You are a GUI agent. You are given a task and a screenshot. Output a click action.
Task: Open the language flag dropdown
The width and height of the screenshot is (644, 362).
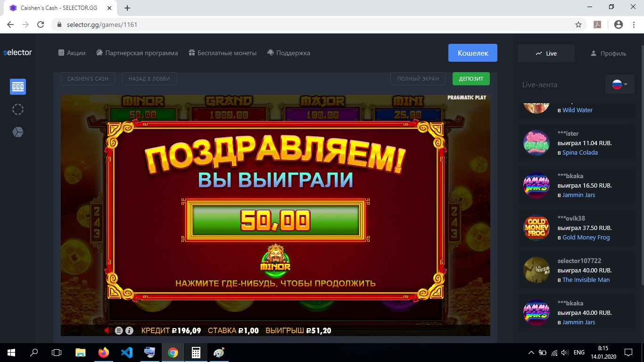[x=620, y=84]
